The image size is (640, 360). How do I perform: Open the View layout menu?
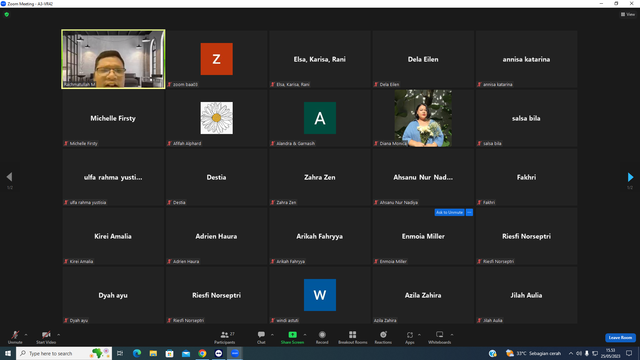(x=628, y=14)
